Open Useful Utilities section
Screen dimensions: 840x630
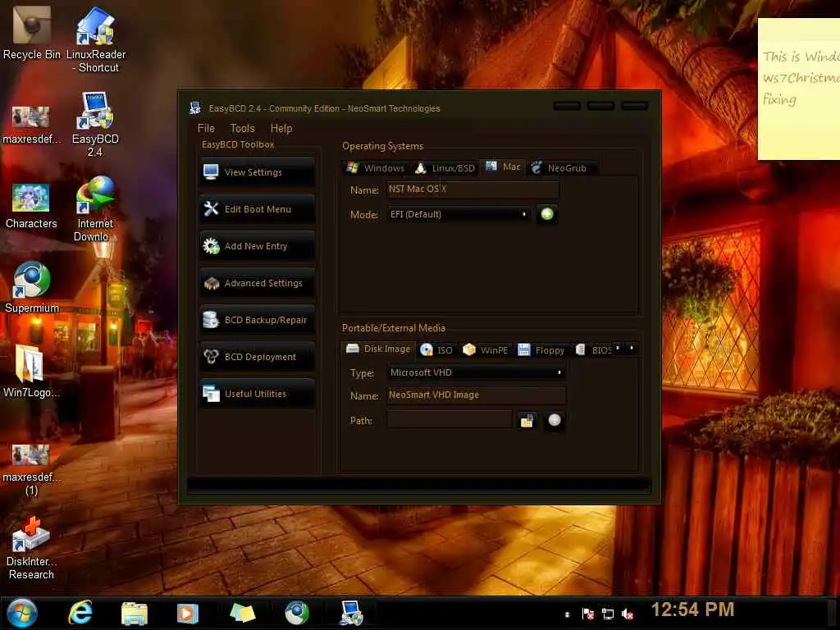(257, 394)
